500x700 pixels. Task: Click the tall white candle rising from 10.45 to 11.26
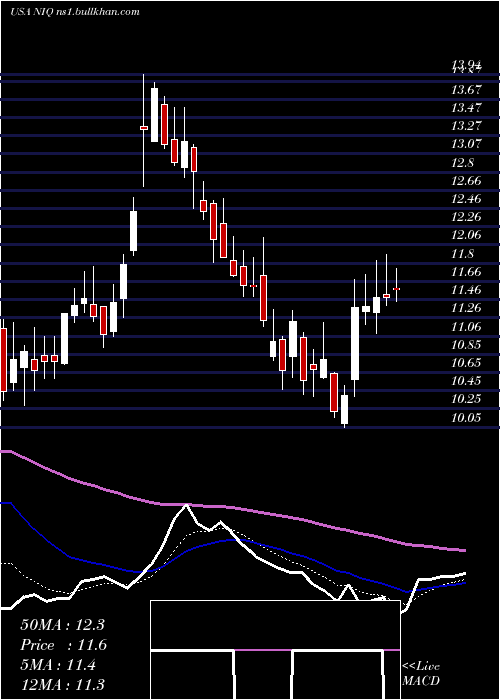click(x=355, y=343)
